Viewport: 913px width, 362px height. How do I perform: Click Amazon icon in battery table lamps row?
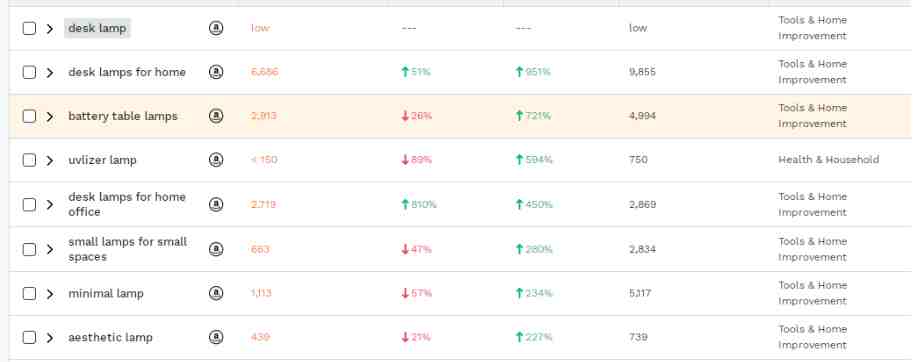coord(216,116)
